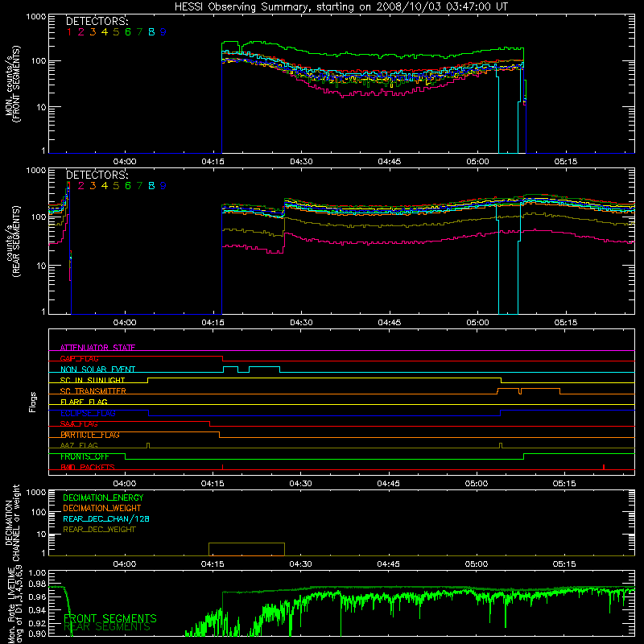Click the REAR_DEC_CHAN/128 legend entry

pyautogui.click(x=106, y=518)
